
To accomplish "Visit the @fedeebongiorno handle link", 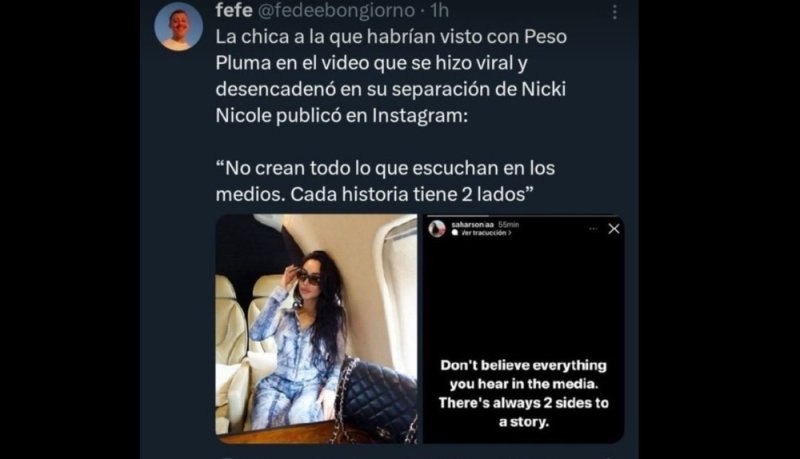I will point(336,11).
